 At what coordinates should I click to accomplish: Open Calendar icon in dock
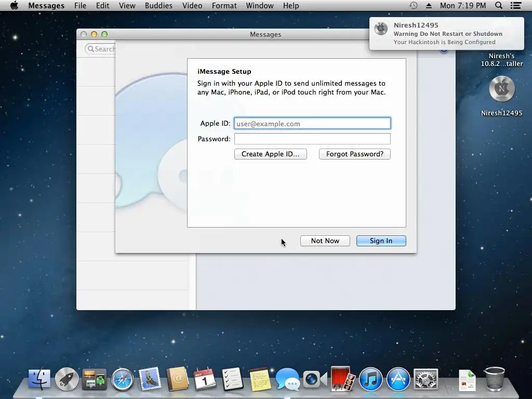(x=205, y=379)
